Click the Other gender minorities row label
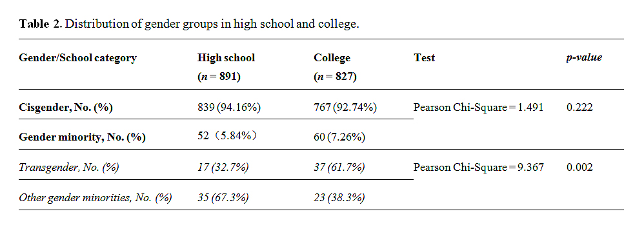 pyautogui.click(x=96, y=198)
